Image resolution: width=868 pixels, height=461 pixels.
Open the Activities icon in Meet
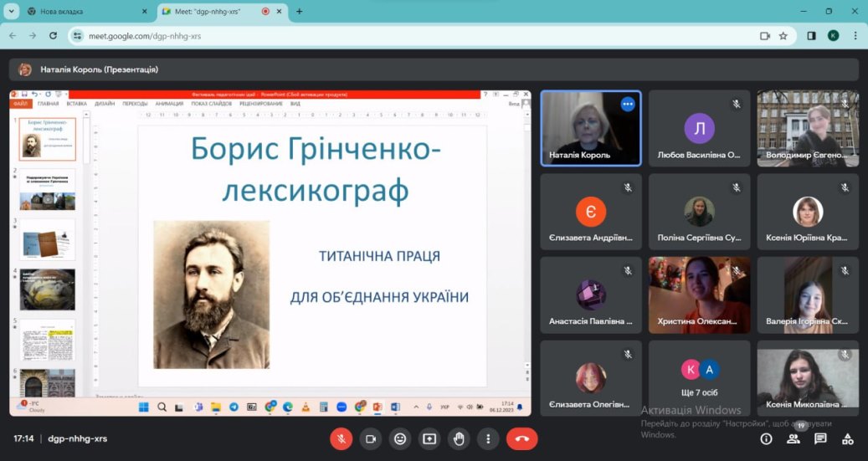(x=848, y=439)
